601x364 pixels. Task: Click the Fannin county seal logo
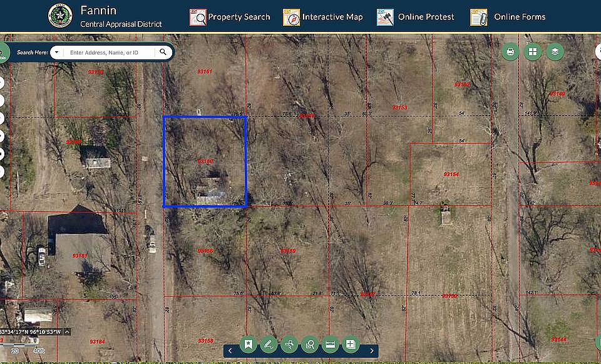pyautogui.click(x=60, y=16)
